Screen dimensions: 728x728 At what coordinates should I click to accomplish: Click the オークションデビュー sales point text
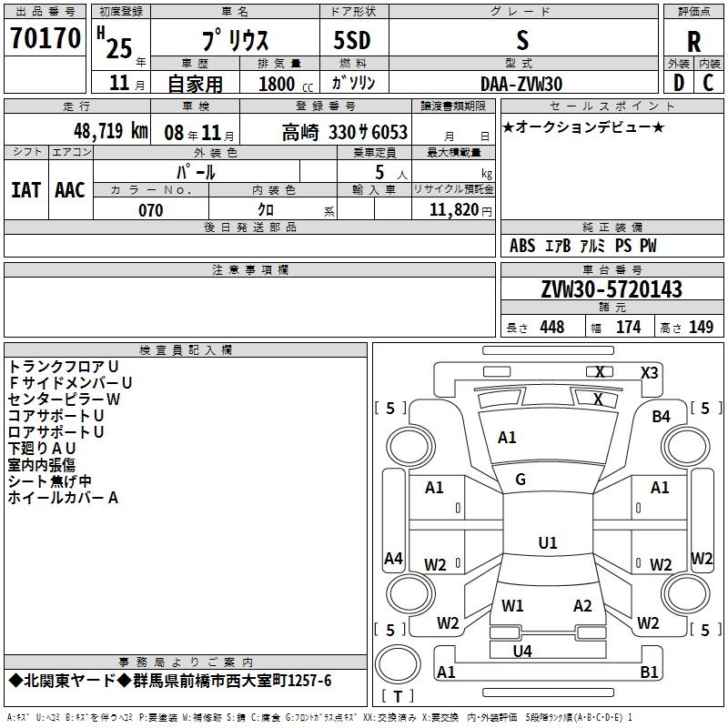click(x=583, y=126)
